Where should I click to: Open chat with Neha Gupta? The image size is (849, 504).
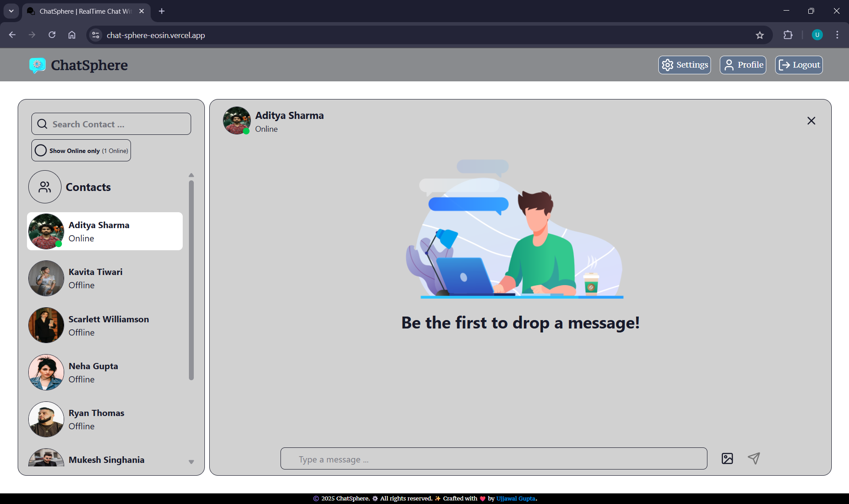point(105,372)
